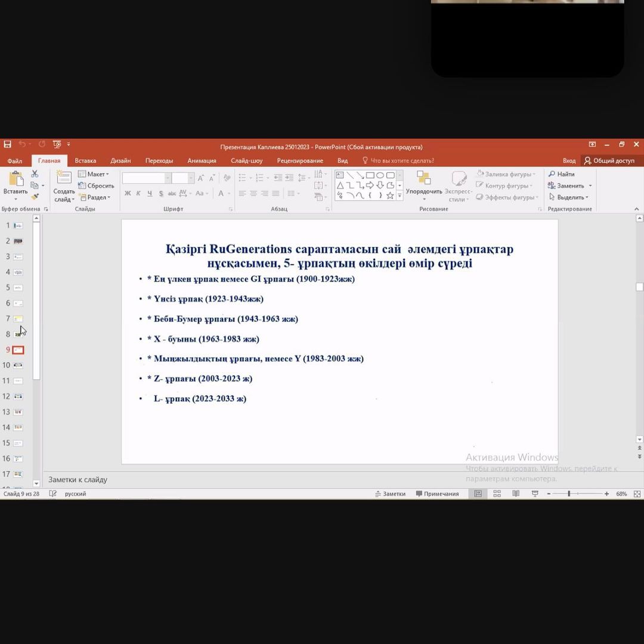Image resolution: width=644 pixels, height=644 pixels.
Task: Click the Save icon in quick access toolbar
Action: tap(8, 144)
